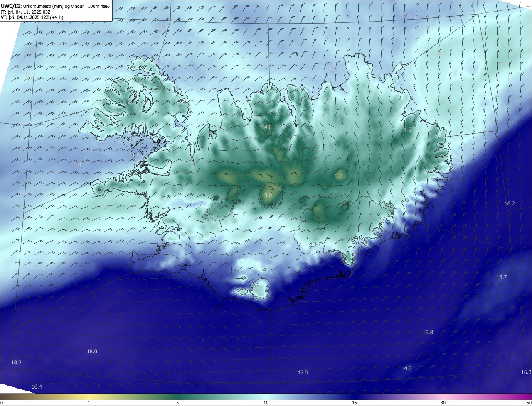Viewport: 532px width, 406px height.
Task: Click the 18.0 value label on the map
Action: pos(92,352)
